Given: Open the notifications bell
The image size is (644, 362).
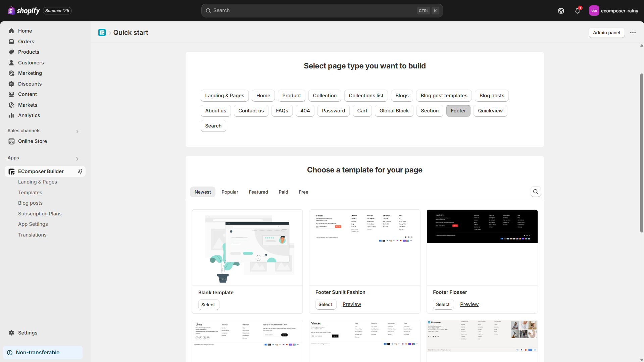Looking at the screenshot, I should click(577, 10).
